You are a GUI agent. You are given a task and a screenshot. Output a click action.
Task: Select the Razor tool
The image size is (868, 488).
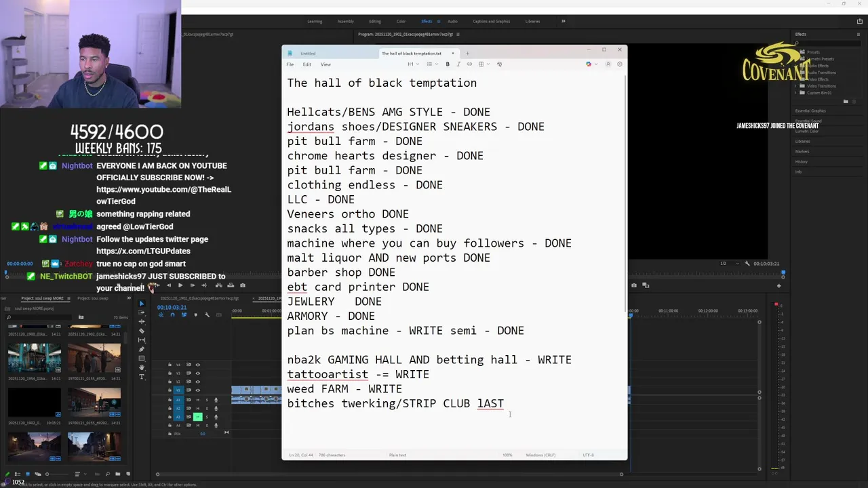[142, 331]
